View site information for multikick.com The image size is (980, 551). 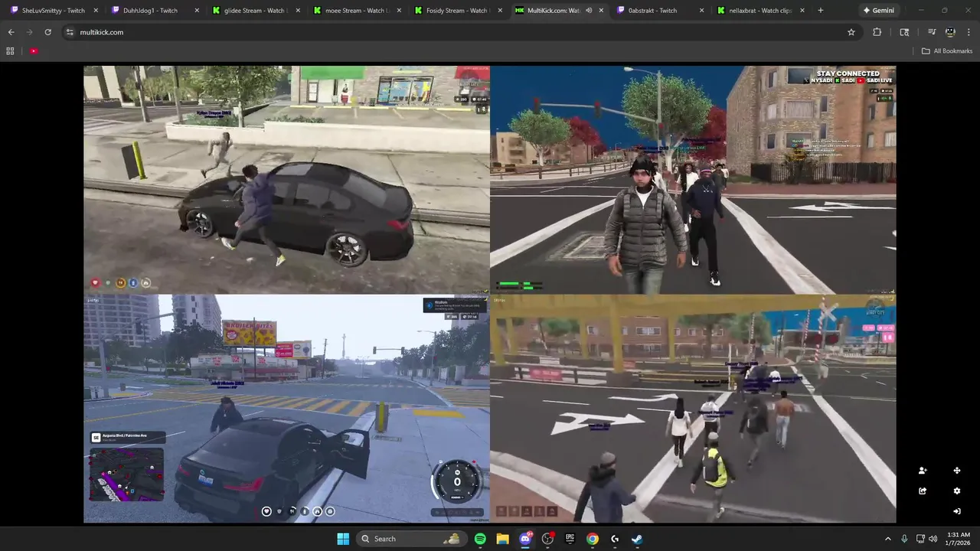tap(70, 32)
